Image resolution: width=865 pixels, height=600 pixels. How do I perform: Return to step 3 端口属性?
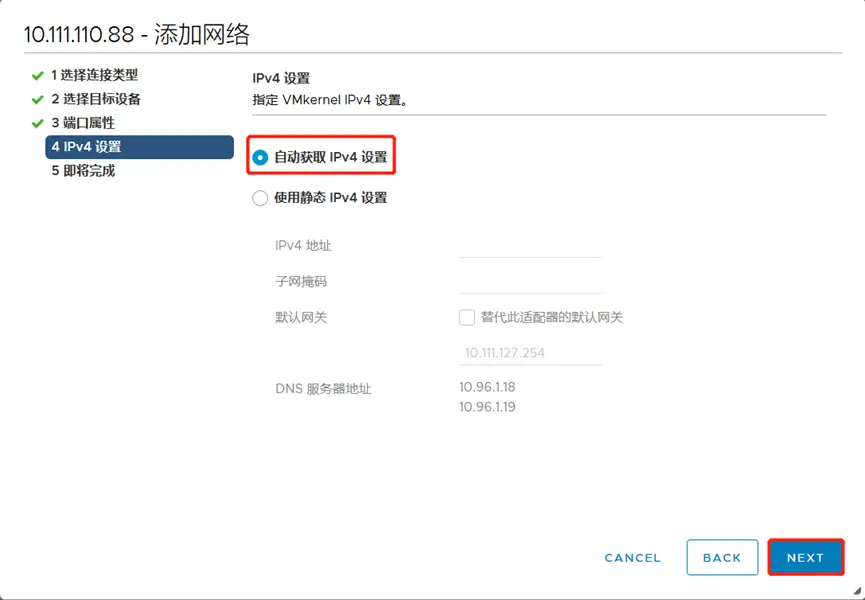(x=83, y=123)
